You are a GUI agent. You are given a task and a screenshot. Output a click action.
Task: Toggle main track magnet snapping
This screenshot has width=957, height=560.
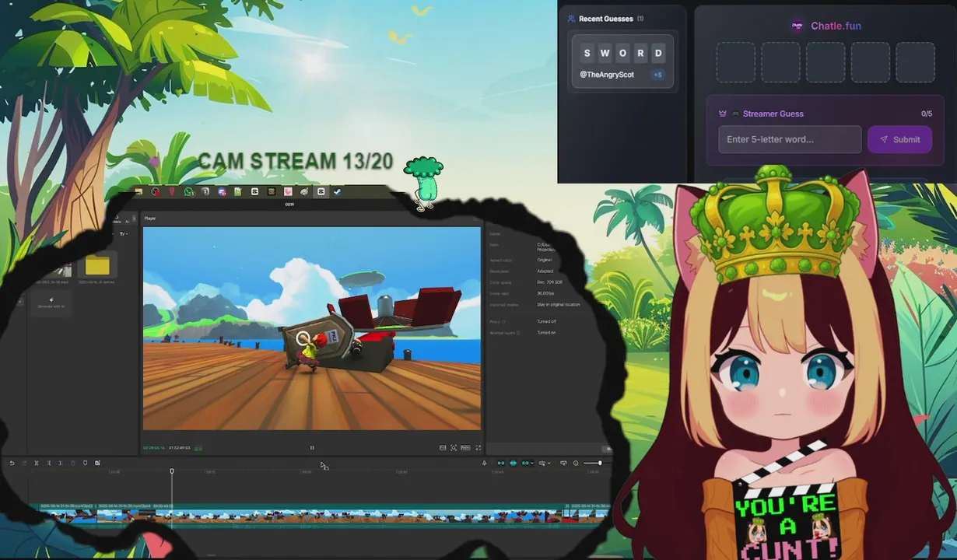pyautogui.click(x=501, y=463)
